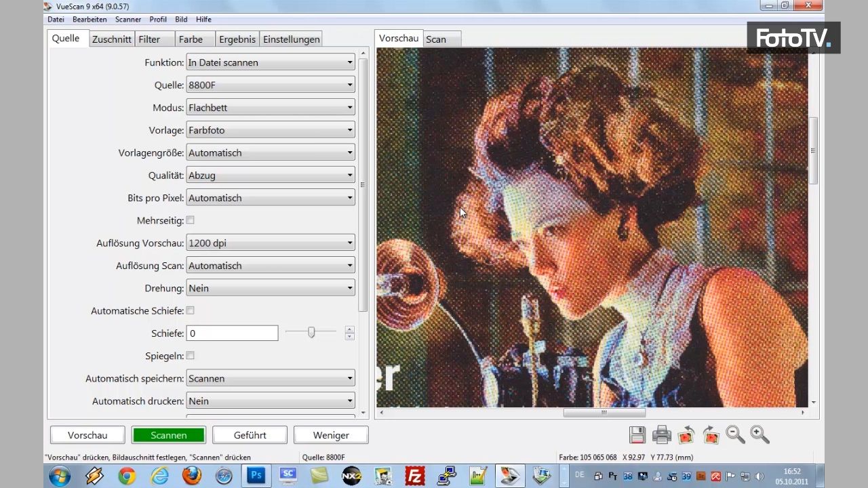
Task: Open Google Chrome from the taskbar
Action: tap(127, 476)
